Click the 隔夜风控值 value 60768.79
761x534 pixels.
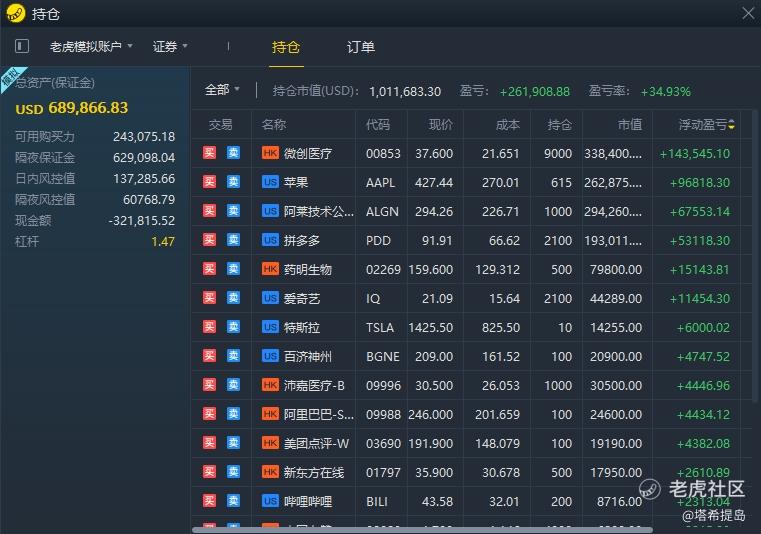[x=149, y=200]
